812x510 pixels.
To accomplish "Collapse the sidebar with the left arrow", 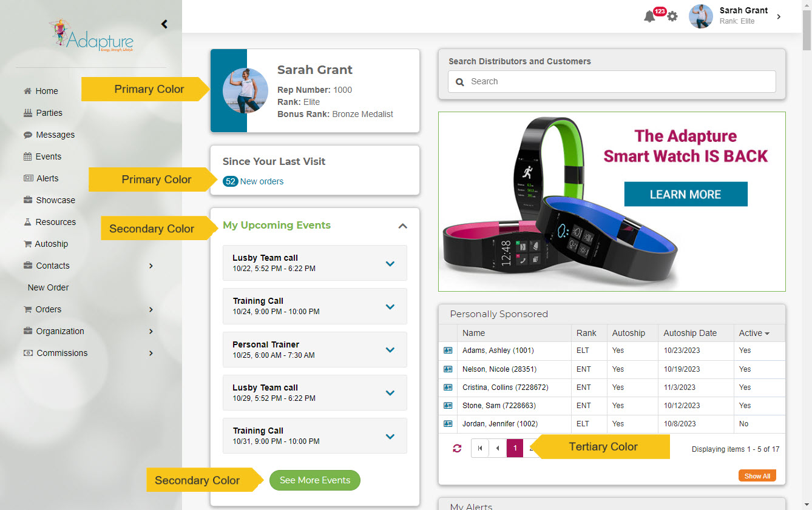I will (164, 24).
